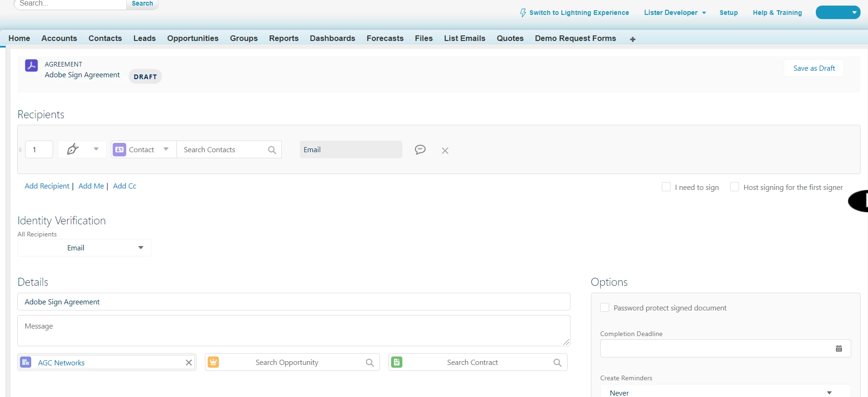
Task: Check the I need to sign checkbox
Action: (x=666, y=187)
